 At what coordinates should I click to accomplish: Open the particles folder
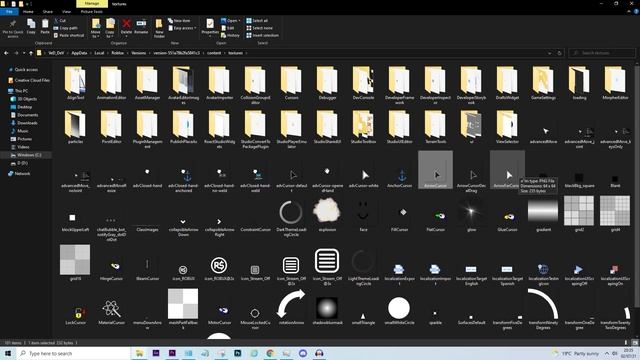76,127
